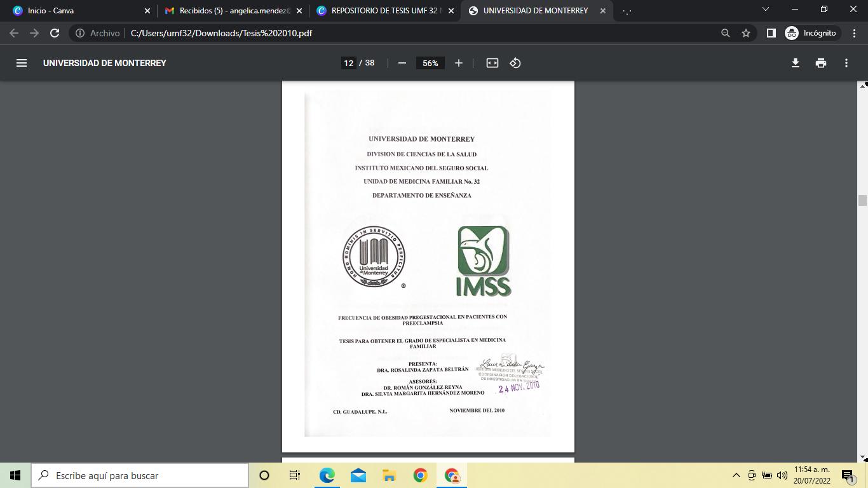Click the fit to page icon
Viewport: 868px width, 488px height.
coord(492,63)
